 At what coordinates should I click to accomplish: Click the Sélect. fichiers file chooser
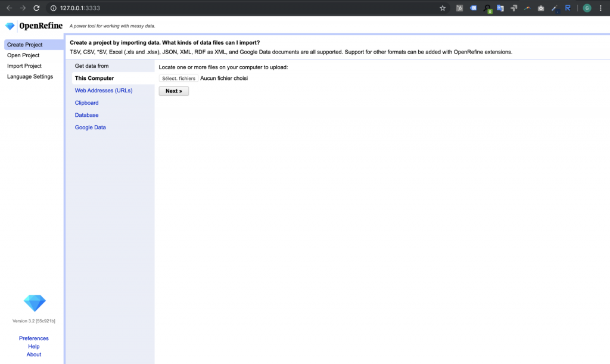coord(179,79)
